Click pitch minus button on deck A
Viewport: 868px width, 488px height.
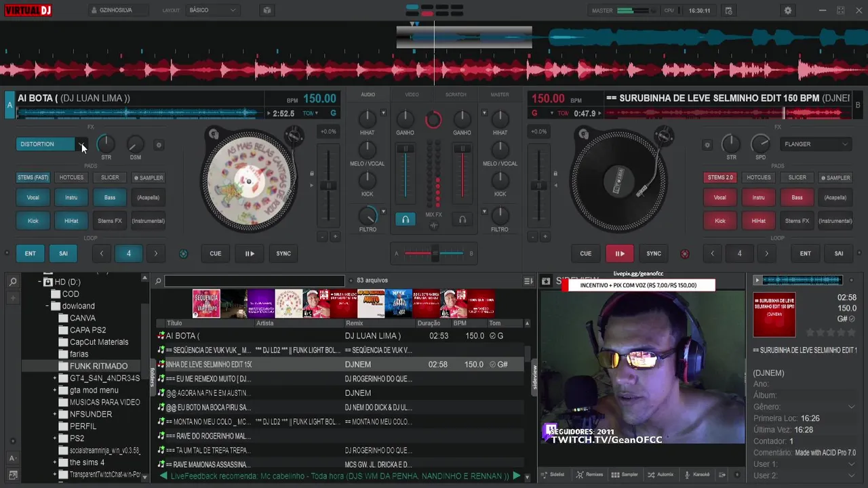pyautogui.click(x=322, y=237)
